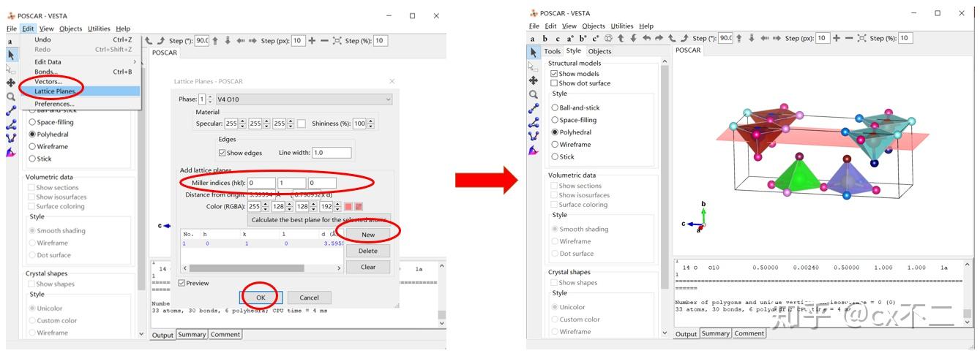Cancel the Lattice Planes dialog
Image resolution: width=980 pixels, height=356 pixels.
click(310, 298)
